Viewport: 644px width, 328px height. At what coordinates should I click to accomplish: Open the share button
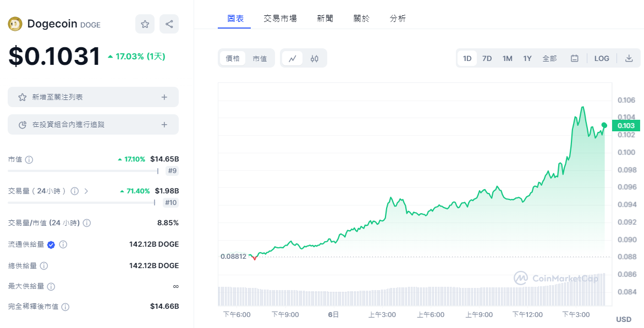(169, 24)
